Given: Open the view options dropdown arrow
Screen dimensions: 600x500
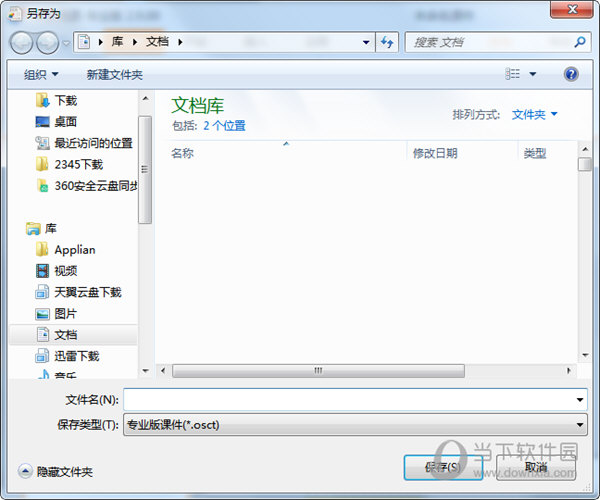Looking at the screenshot, I should [533, 74].
